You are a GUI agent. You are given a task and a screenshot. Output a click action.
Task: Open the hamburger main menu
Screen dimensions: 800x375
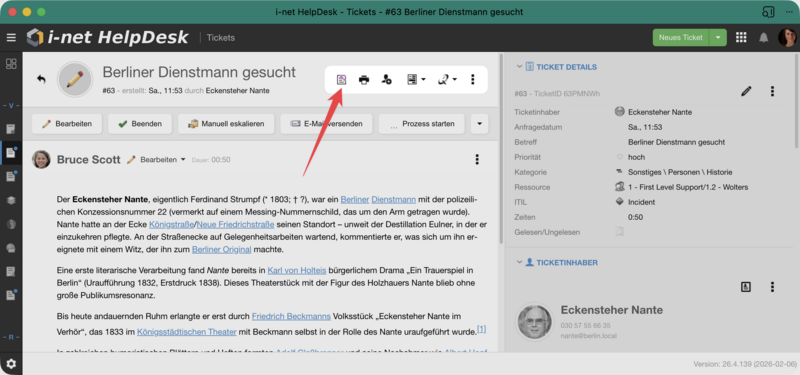[11, 37]
